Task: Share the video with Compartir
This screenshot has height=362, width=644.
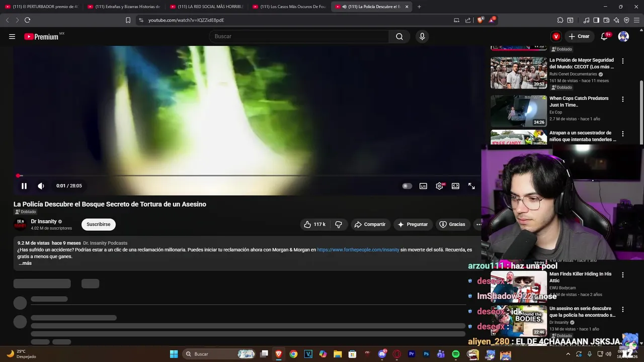Action: pyautogui.click(x=370, y=224)
